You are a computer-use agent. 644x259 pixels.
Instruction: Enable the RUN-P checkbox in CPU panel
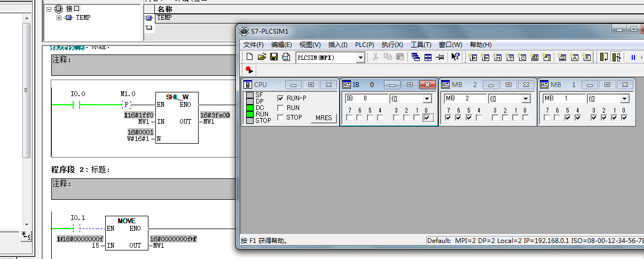pos(280,98)
